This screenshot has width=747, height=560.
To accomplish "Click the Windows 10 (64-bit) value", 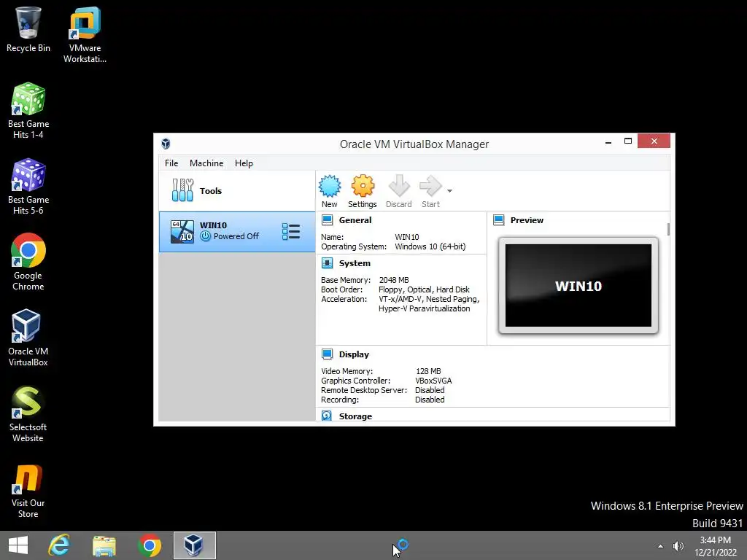I will (x=430, y=246).
